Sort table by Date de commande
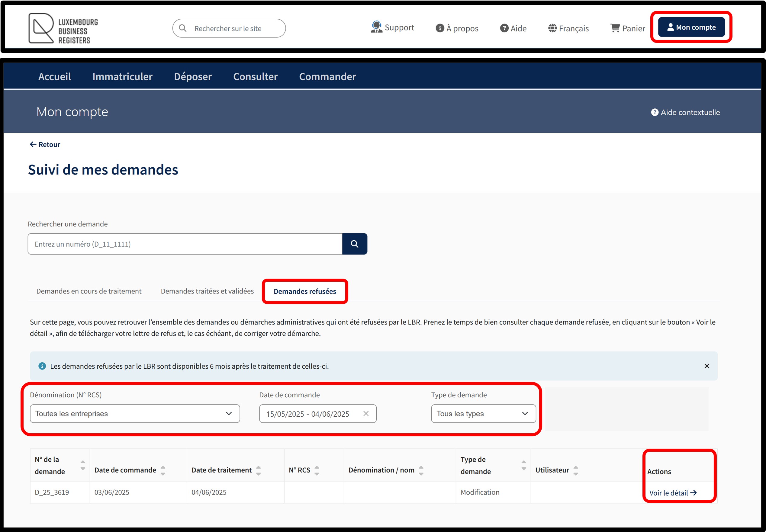Screen dimensions: 766x532 (163, 470)
